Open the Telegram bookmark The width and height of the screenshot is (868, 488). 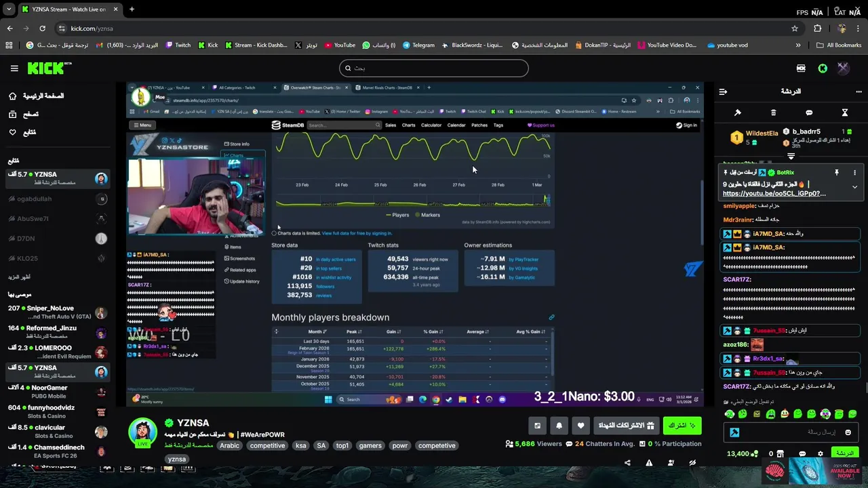tap(418, 45)
